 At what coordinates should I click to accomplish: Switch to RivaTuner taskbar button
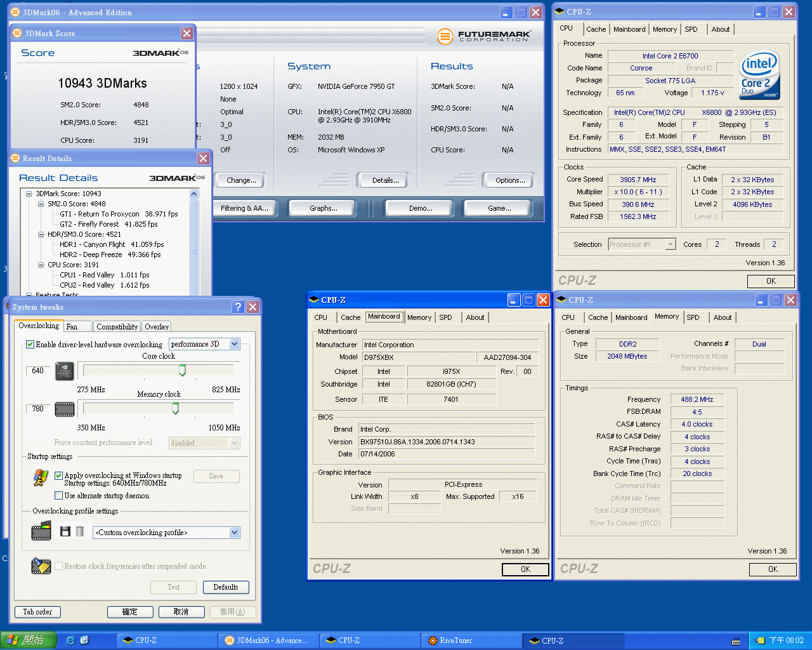coord(472,640)
